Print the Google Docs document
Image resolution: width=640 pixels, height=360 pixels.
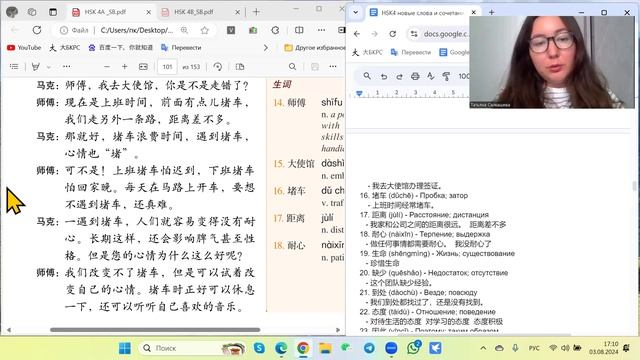click(x=415, y=76)
